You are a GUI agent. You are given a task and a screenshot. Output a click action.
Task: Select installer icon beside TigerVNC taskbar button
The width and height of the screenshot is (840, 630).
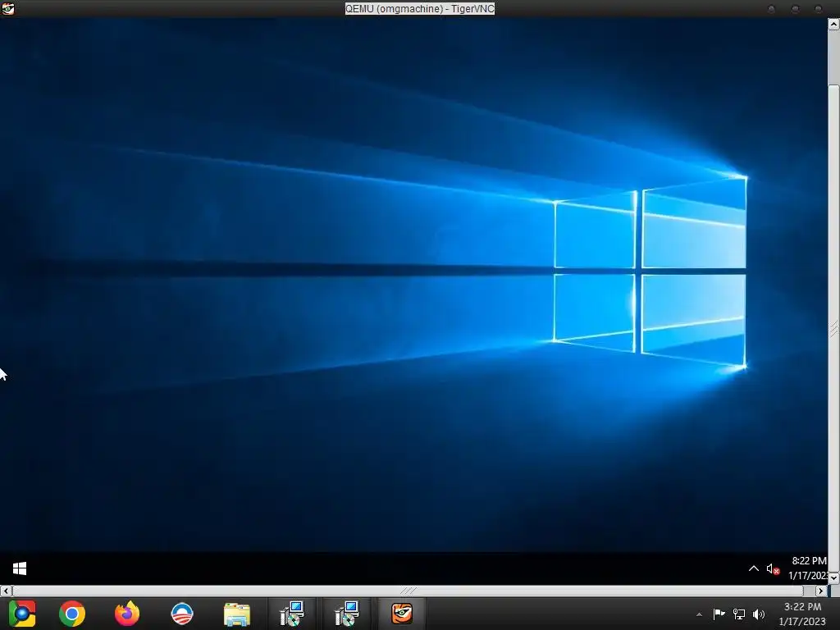347,614
